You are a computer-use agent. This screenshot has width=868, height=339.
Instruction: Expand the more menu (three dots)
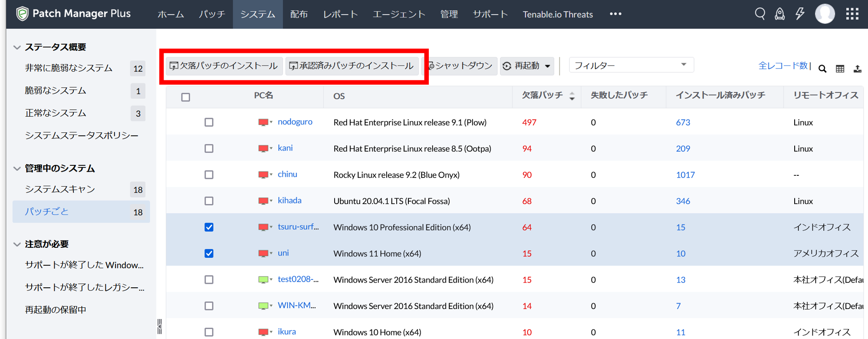point(615,14)
